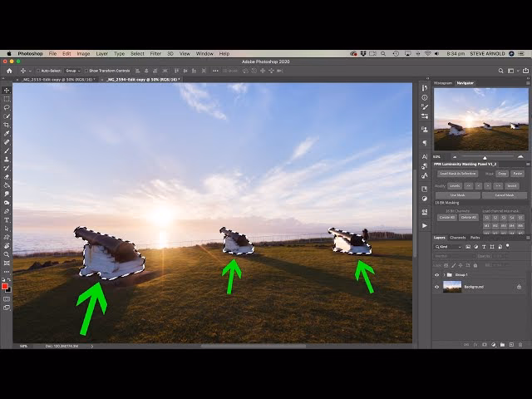The image size is (532, 399).
Task: Toggle Show Transform Controls checkbox
Action: click(86, 71)
